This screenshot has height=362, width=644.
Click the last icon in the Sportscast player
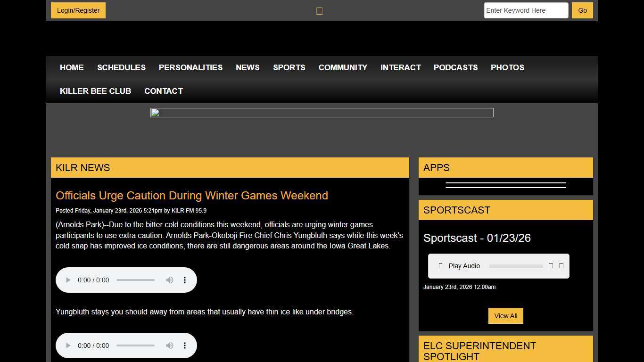click(561, 266)
